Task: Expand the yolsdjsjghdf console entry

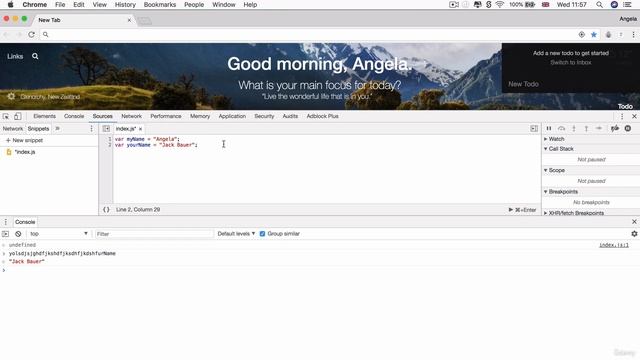Action: (4, 254)
